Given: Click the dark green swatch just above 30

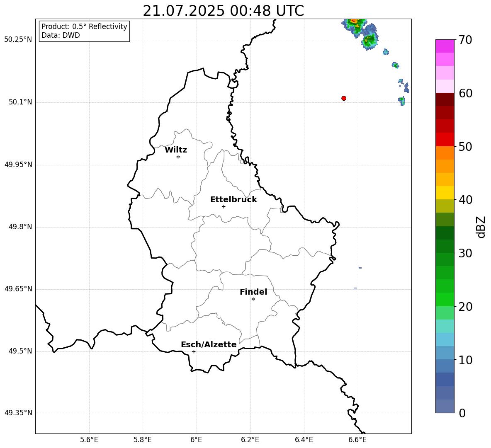Looking at the screenshot, I should (x=445, y=246).
